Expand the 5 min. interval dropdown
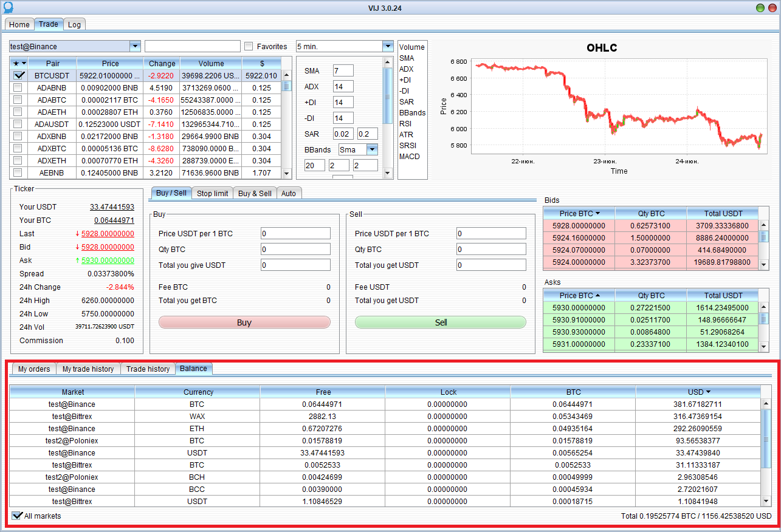 coord(387,47)
